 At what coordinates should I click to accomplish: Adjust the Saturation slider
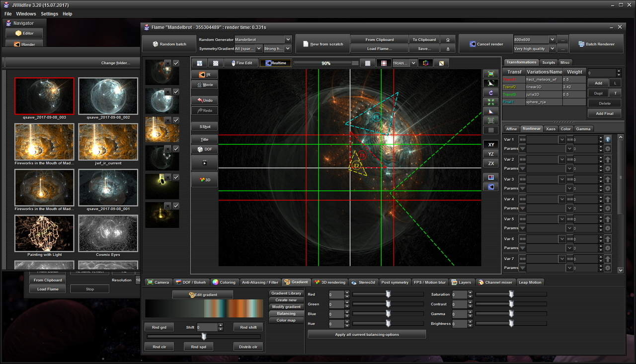click(511, 294)
